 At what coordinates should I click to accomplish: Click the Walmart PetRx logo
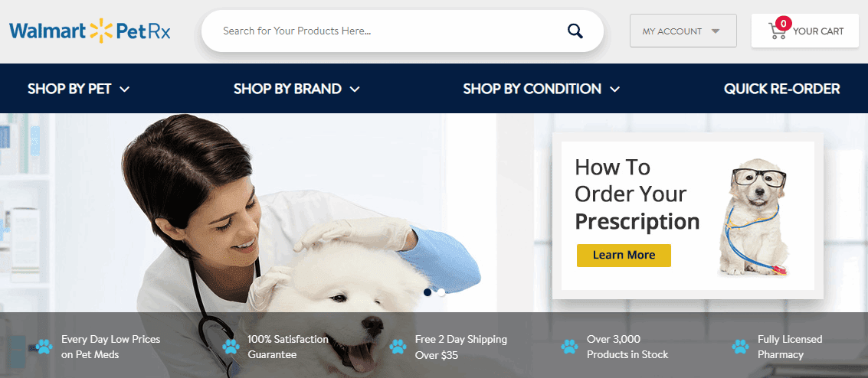click(x=90, y=31)
